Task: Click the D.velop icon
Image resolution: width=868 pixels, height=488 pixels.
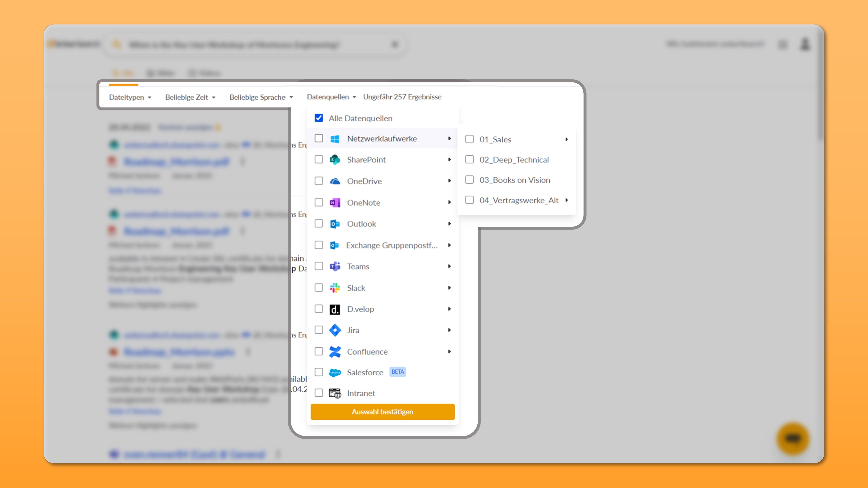Action: [335, 309]
